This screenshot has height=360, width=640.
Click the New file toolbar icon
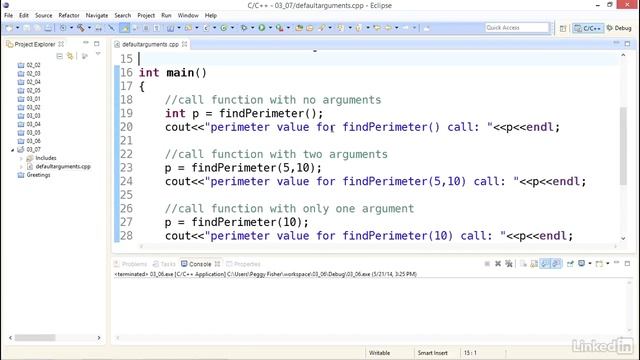click(9, 28)
